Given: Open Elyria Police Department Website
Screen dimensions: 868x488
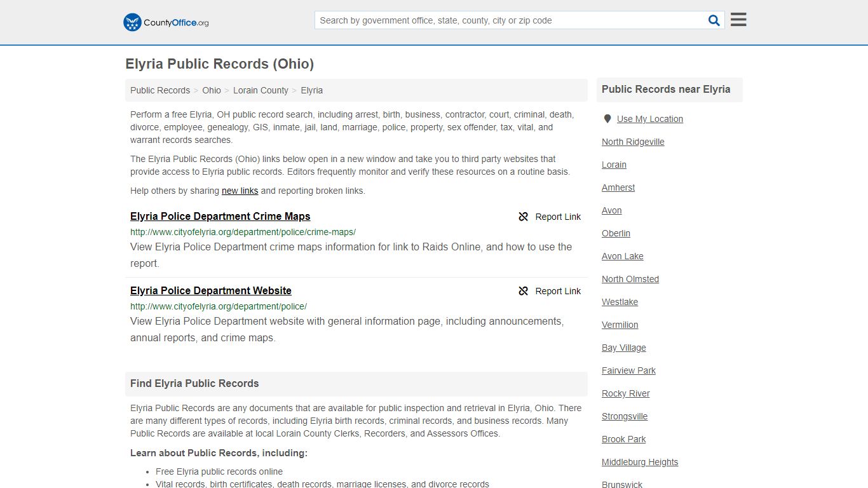Looking at the screenshot, I should [x=211, y=290].
